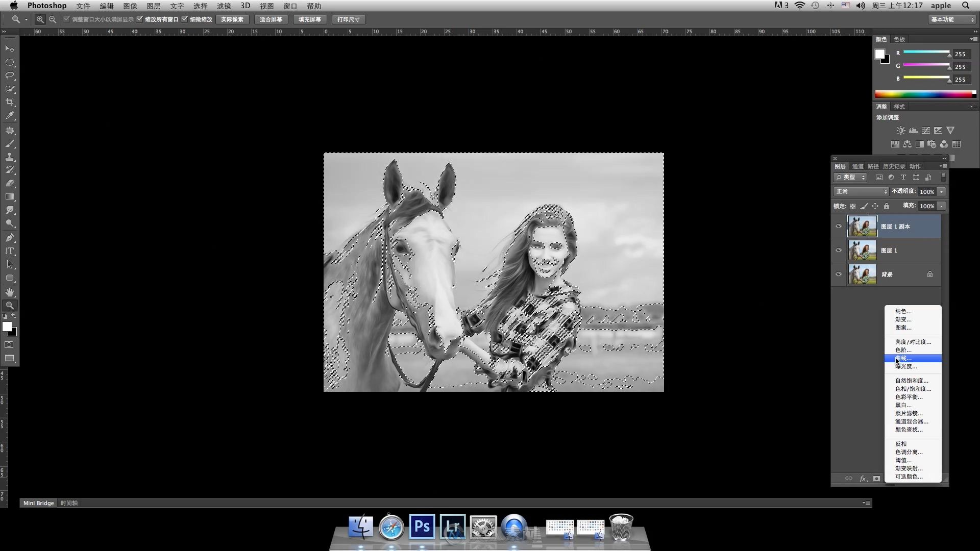Select the Elliptical Marquee tool
This screenshot has width=980, height=551.
[10, 62]
